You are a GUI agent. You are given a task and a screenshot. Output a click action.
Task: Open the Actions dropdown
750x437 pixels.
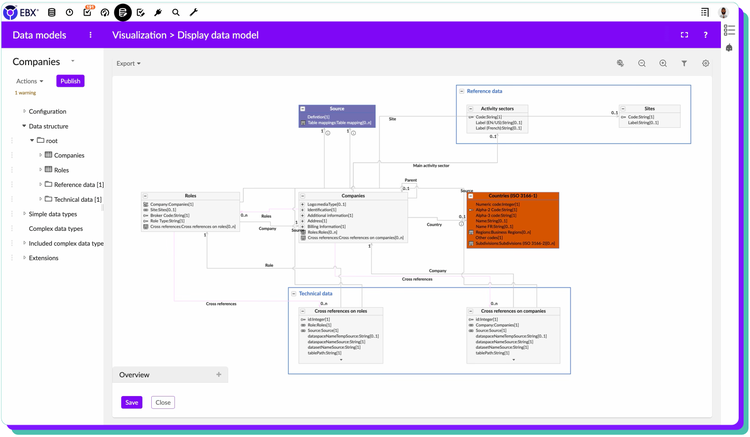(x=30, y=81)
